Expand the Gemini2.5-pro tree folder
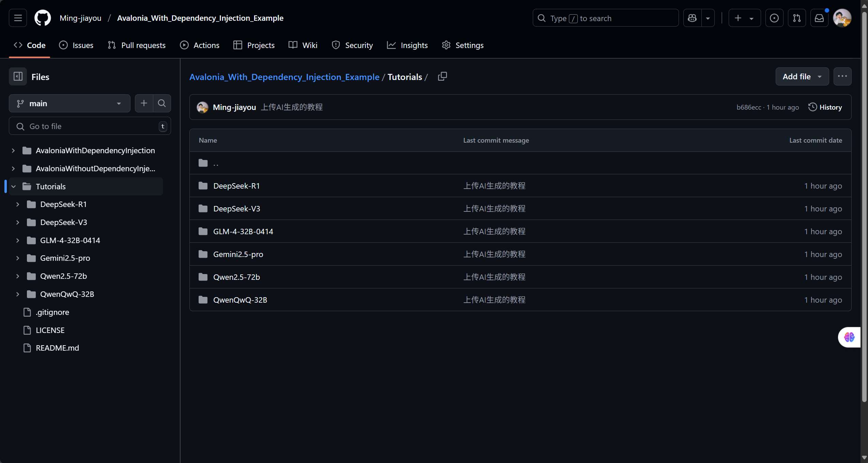 (18, 258)
